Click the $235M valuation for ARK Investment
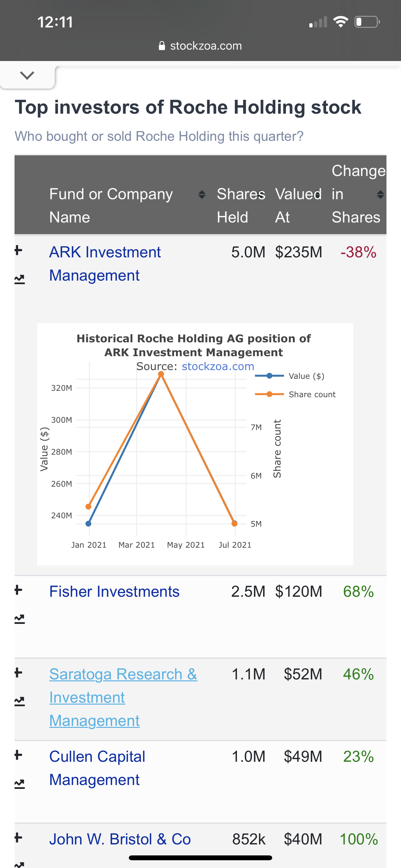This screenshot has width=401, height=868. [x=299, y=253]
